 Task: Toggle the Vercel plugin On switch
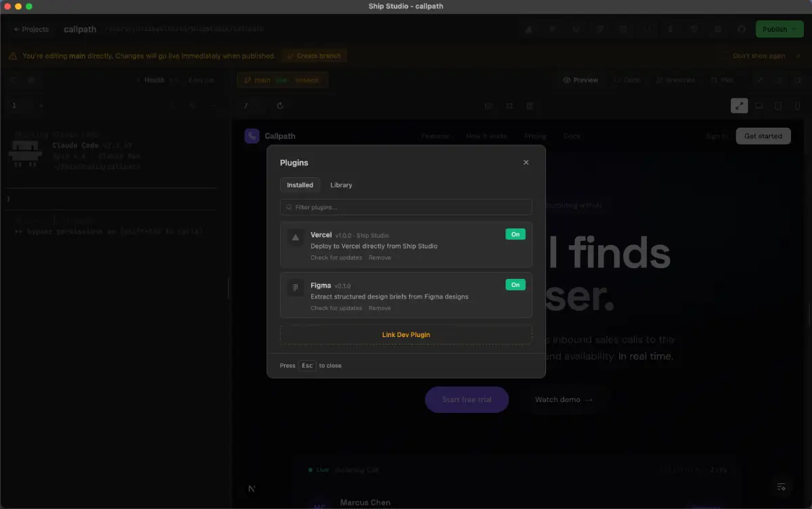click(x=515, y=234)
